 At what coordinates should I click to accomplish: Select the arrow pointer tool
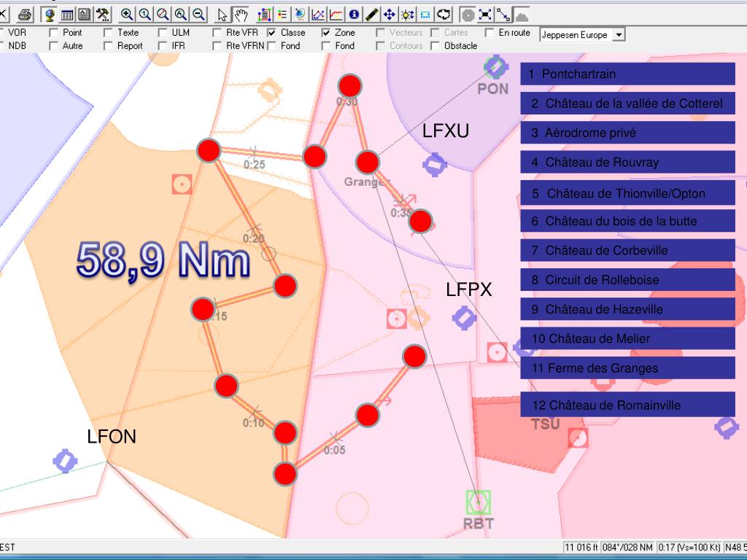[222, 15]
